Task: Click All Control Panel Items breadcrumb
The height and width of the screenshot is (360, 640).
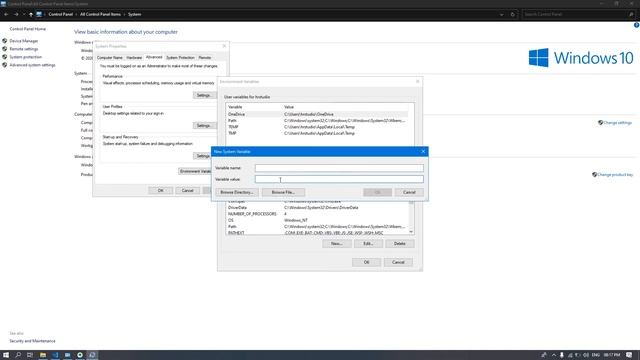Action: (x=100, y=14)
